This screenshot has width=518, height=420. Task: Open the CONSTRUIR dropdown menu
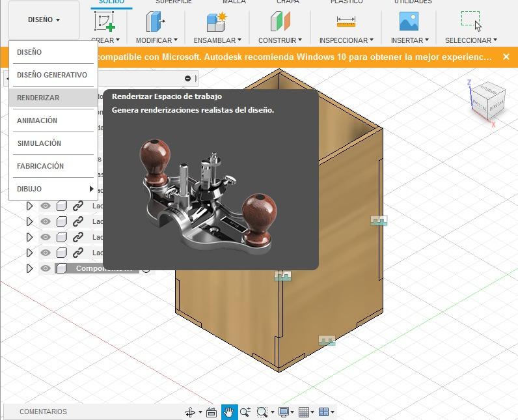point(280,40)
